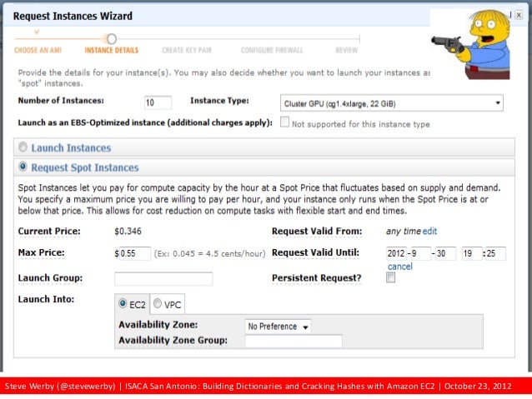The height and width of the screenshot is (399, 532).
Task: Click the Instance Details wizard step
Action: coord(111,50)
